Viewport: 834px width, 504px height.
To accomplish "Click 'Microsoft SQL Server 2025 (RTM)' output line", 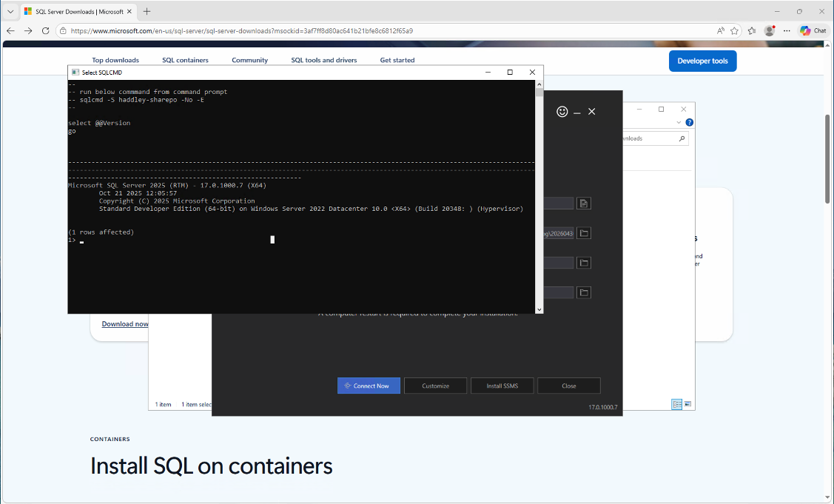I will point(167,185).
